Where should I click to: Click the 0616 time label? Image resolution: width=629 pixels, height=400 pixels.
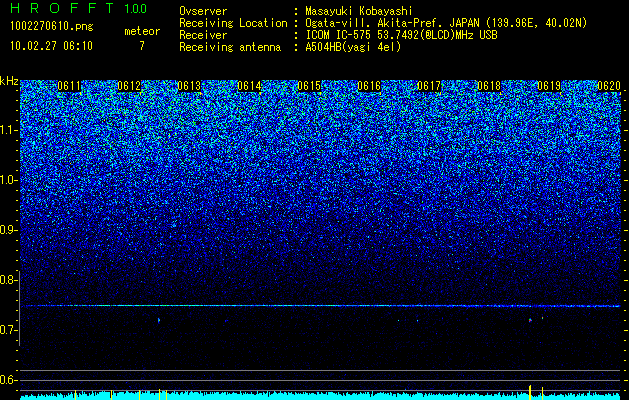click(x=369, y=86)
